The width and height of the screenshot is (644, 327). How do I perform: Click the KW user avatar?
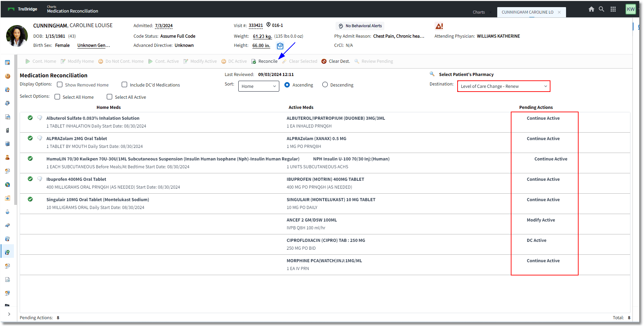[631, 9]
